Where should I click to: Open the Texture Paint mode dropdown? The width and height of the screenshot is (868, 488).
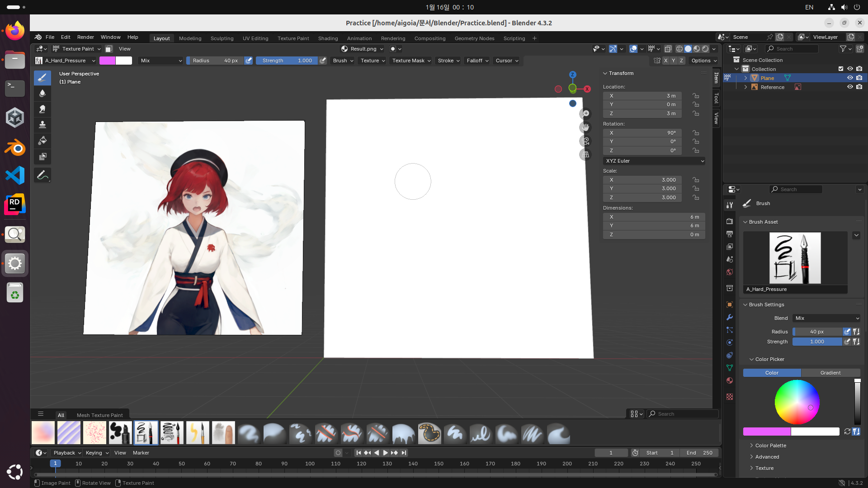(x=77, y=49)
